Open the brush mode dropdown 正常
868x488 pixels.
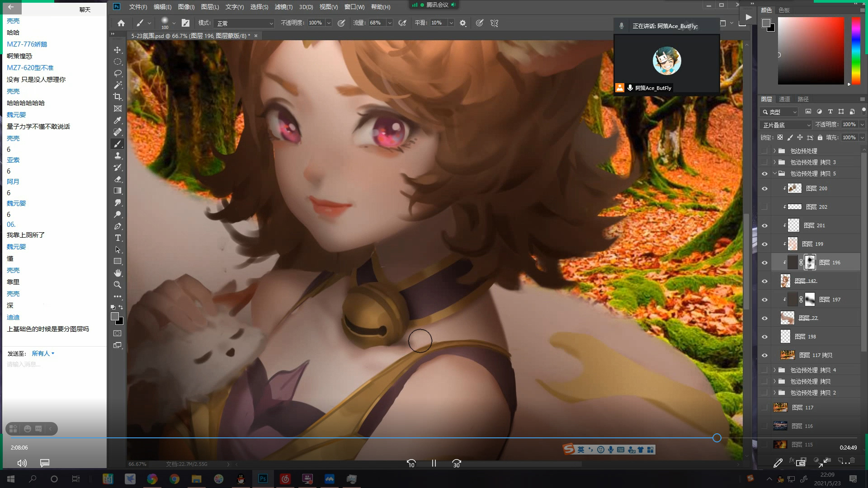coord(245,23)
